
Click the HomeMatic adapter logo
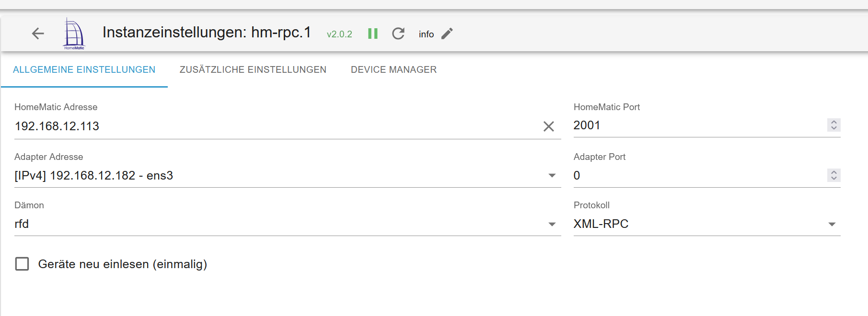click(x=74, y=34)
